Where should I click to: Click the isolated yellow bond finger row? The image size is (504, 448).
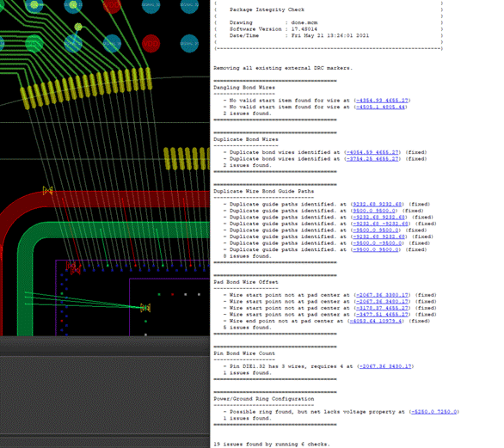click(x=187, y=158)
